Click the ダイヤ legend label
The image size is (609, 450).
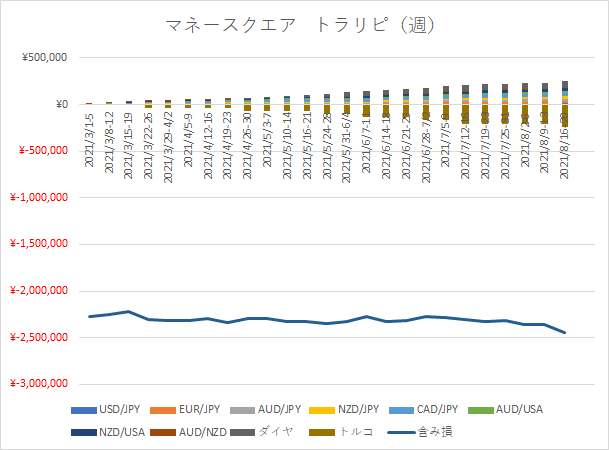tap(275, 432)
